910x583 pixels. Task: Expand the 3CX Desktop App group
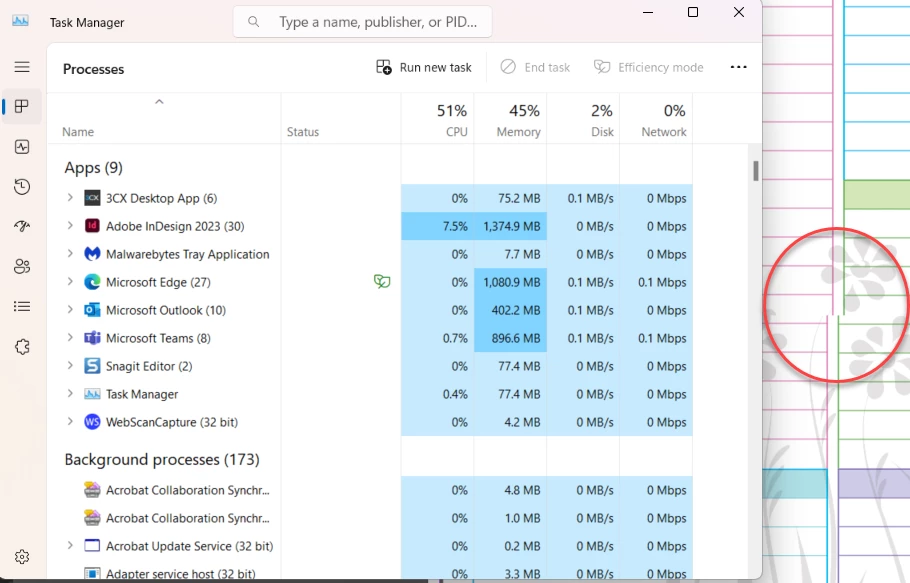click(x=70, y=198)
